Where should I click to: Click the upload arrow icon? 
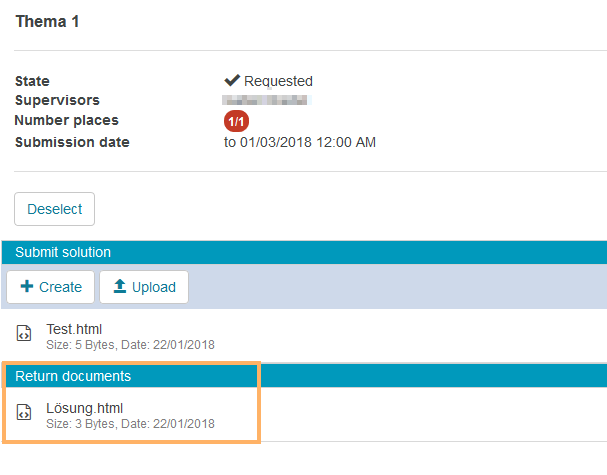tap(119, 287)
